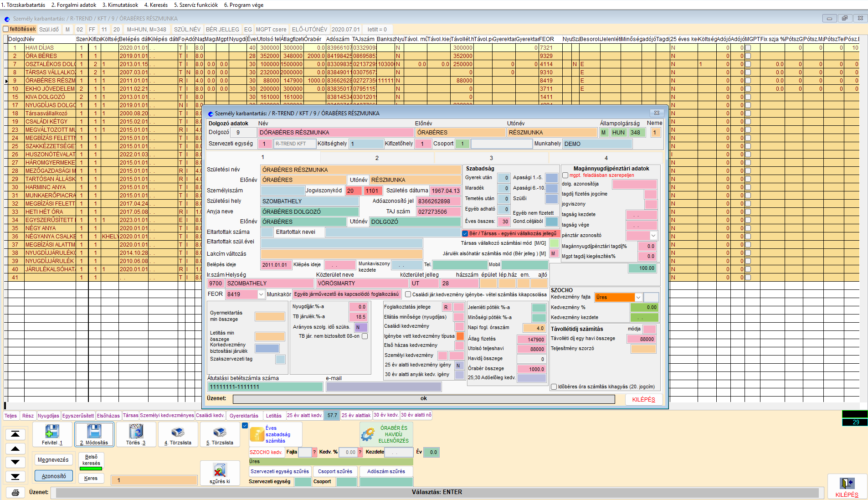The width and height of the screenshot is (868, 500).
Task: Jump to first record arrow button
Action: click(15, 434)
